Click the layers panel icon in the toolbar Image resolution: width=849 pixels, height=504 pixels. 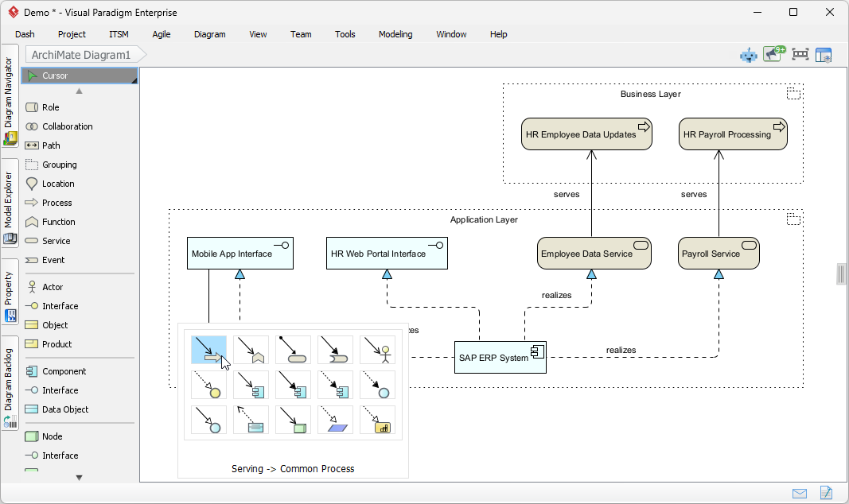coord(824,54)
